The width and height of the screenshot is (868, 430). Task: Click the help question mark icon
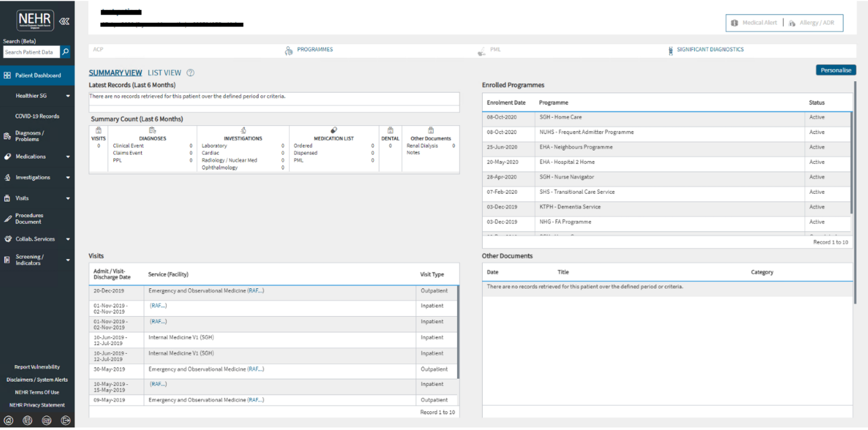190,73
